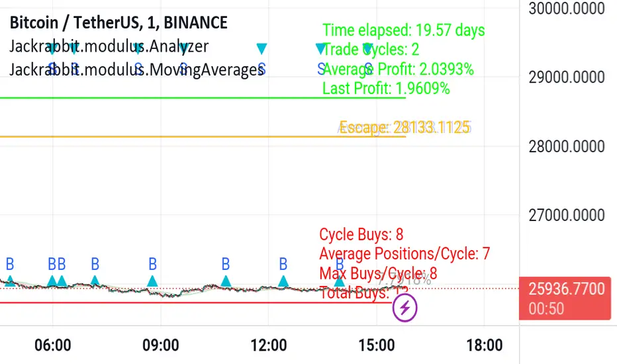The width and height of the screenshot is (617, 364).
Task: Click the 06:00 time axis label
Action: coord(53,345)
